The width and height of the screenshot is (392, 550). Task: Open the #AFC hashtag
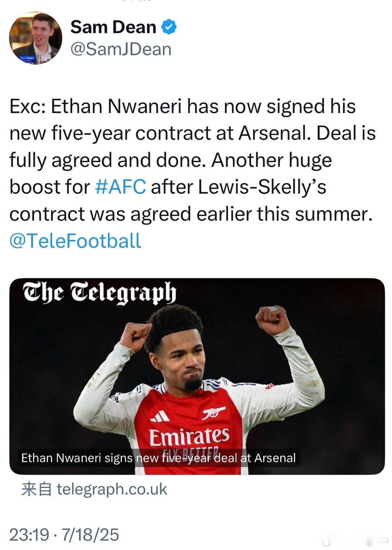click(x=121, y=187)
